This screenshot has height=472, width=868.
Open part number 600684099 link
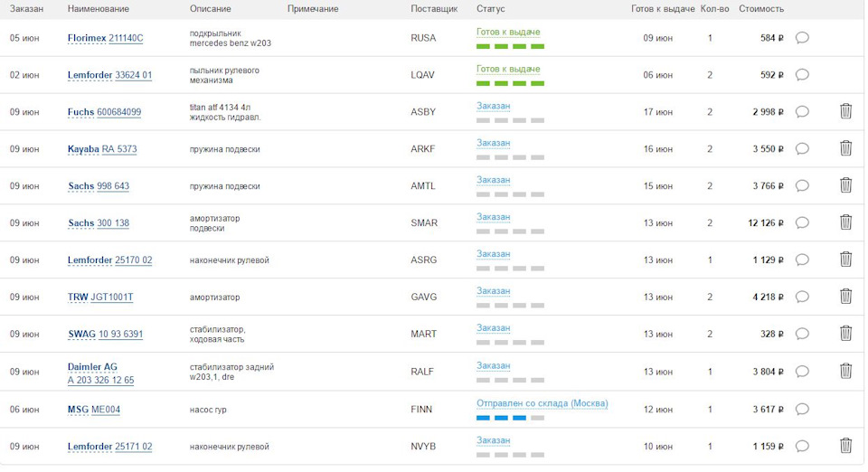tap(119, 112)
